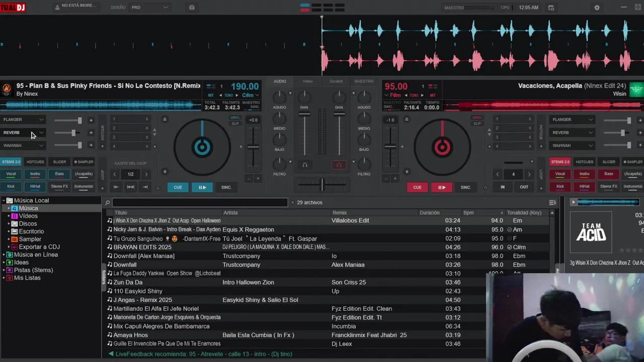Click left deck SINC. button
Viewport: 644px width, 362px height.
pos(226,187)
